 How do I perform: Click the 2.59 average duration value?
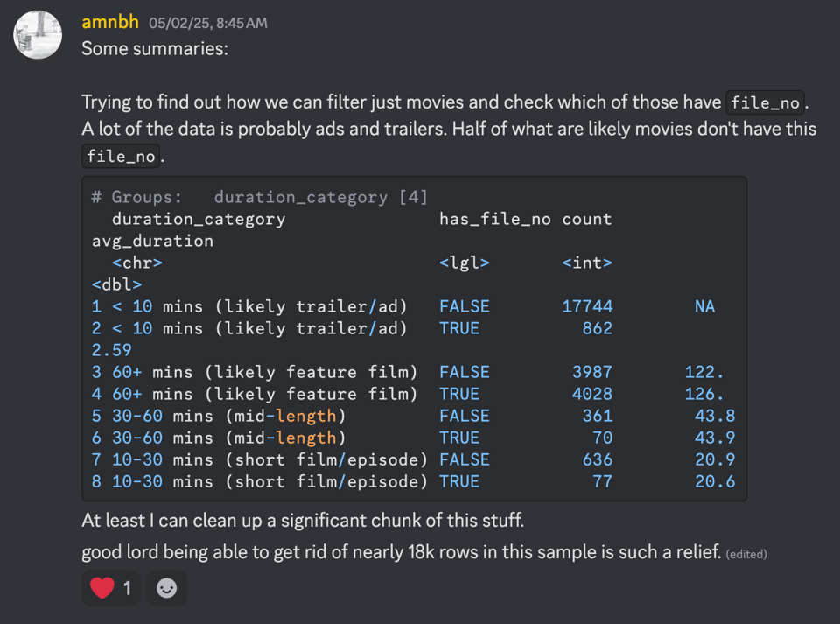pyautogui.click(x=112, y=350)
